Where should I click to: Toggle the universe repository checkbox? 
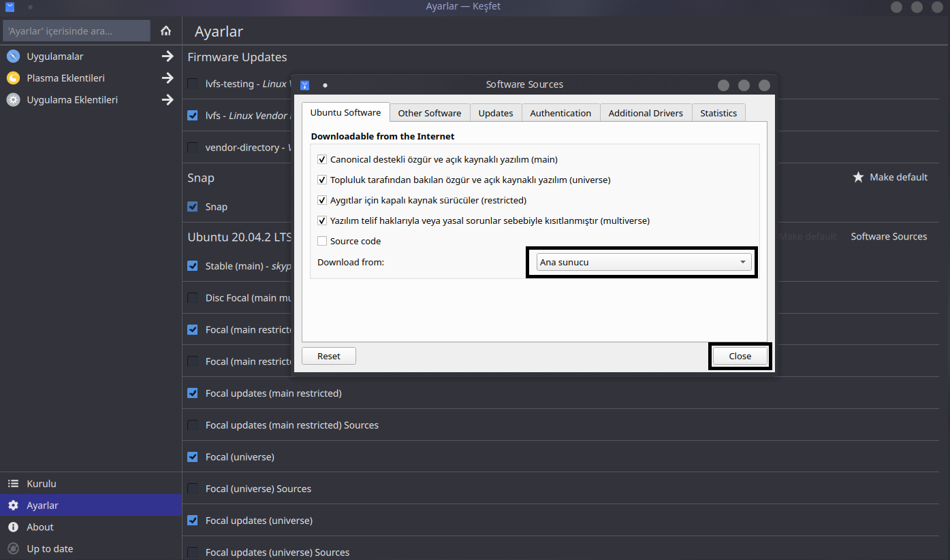point(322,180)
